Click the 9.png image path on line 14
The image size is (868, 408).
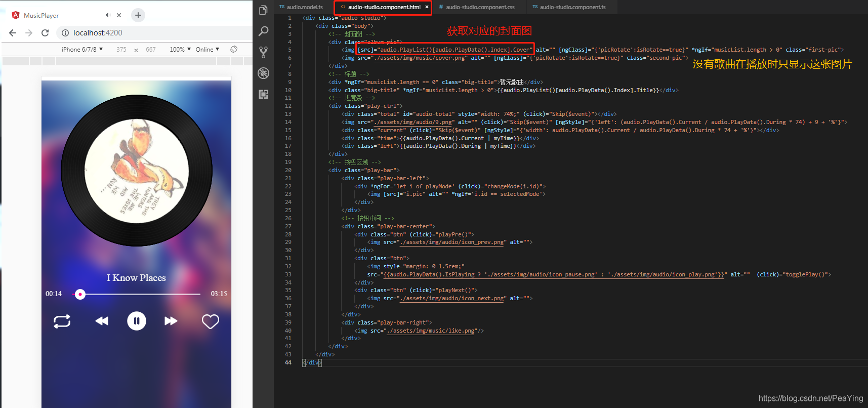coord(412,122)
